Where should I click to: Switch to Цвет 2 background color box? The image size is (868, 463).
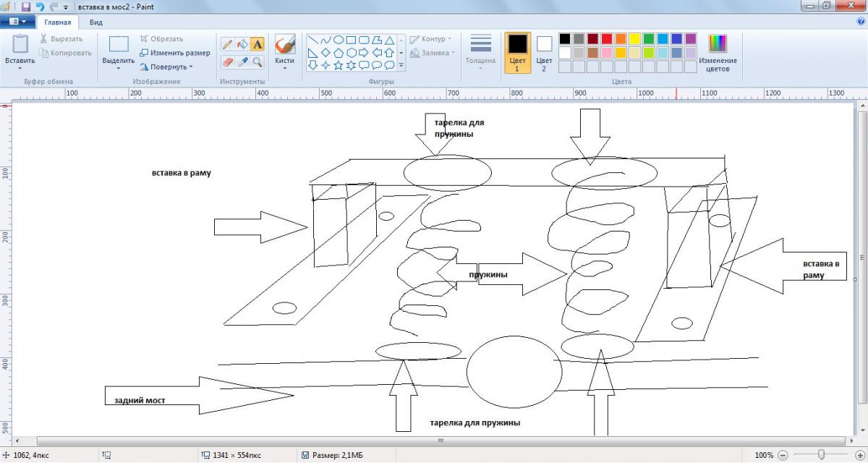[x=544, y=51]
